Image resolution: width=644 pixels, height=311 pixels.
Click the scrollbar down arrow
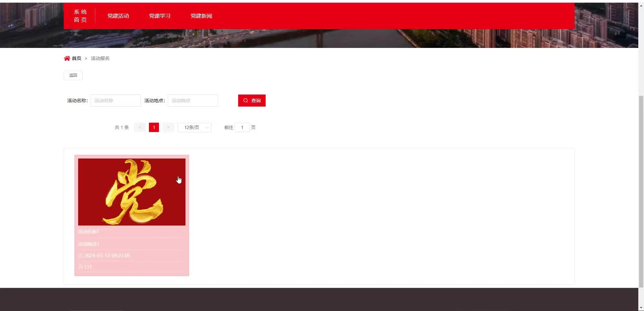point(641,308)
